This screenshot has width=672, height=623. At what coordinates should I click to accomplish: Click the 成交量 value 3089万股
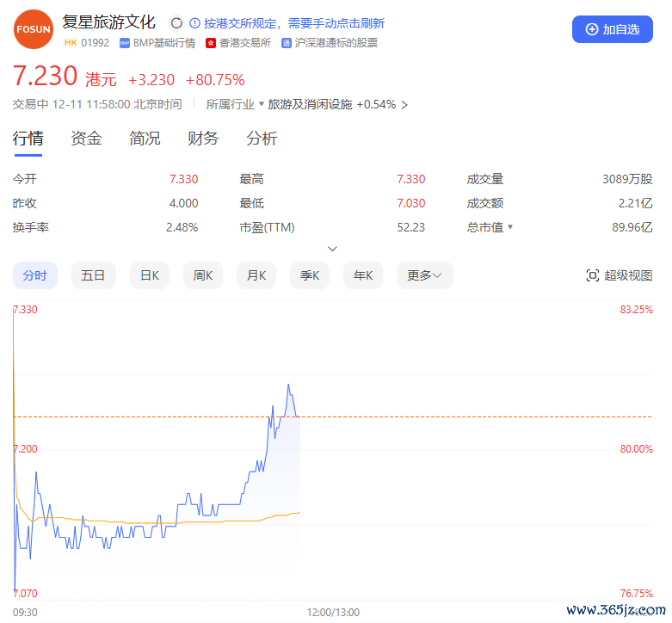click(627, 179)
